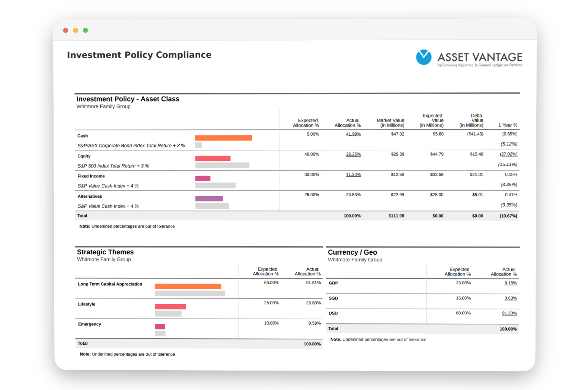Viewport: 588px width, 390px height.
Task: Click USD actual allocation 91.23%
Action: pyautogui.click(x=509, y=313)
